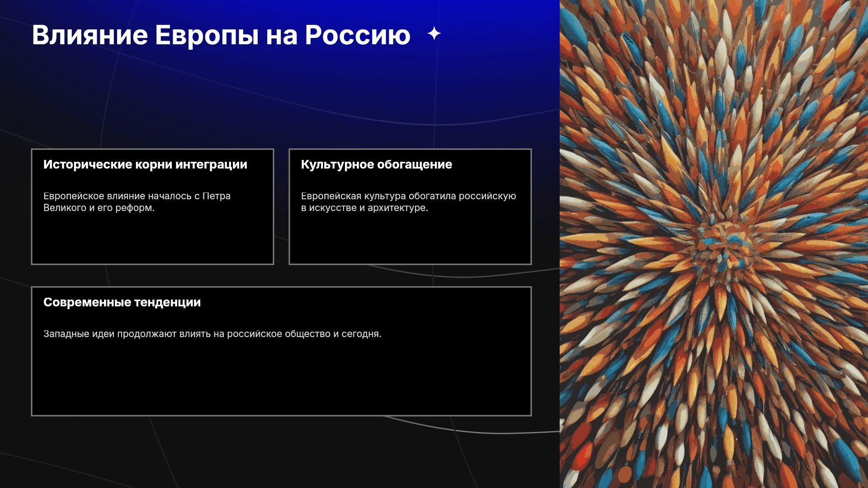The image size is (868, 488).
Task: Select the word 'Влияние' in the title
Action: (90, 35)
